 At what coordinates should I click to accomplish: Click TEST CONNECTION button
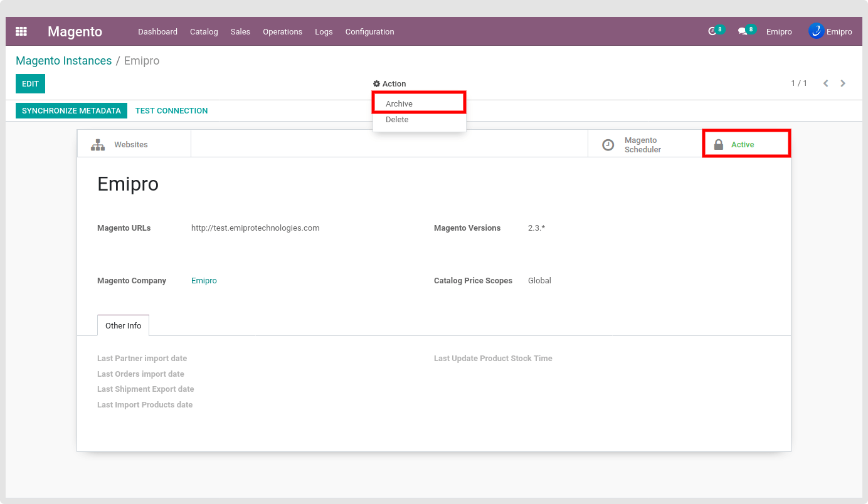click(x=171, y=111)
